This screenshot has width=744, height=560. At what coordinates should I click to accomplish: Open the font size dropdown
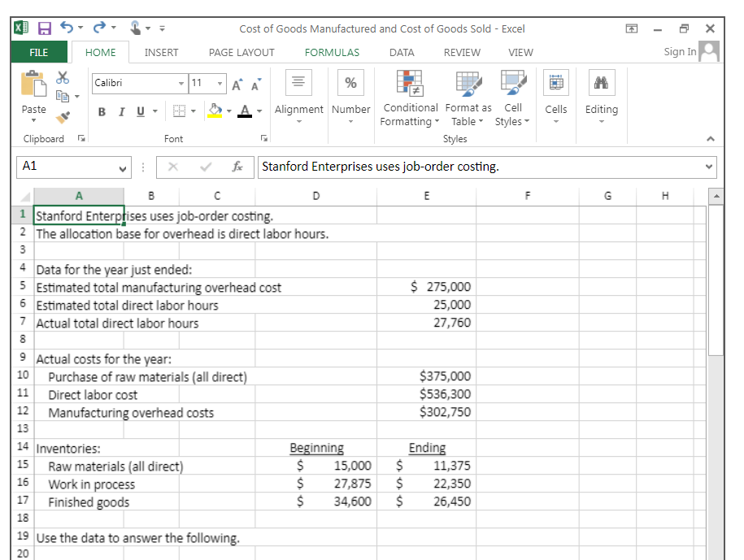218,84
